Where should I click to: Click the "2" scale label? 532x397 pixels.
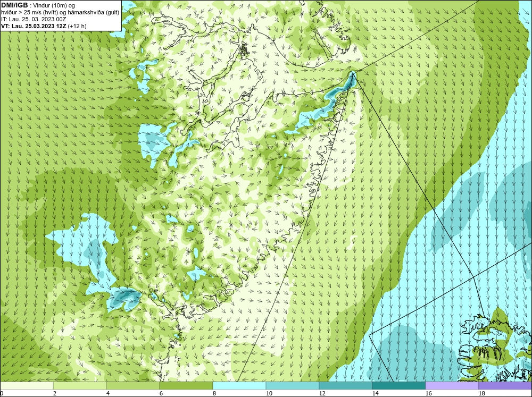tap(55, 393)
